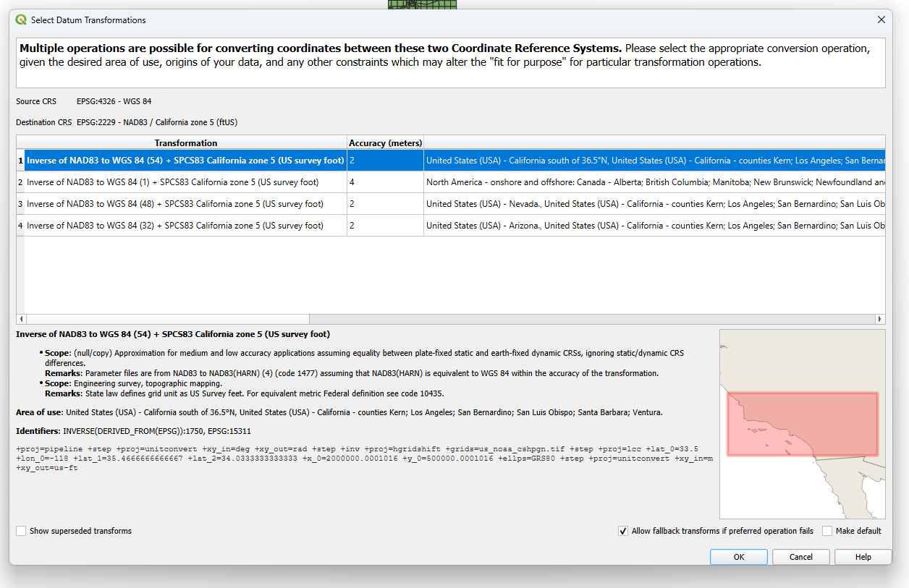
Task: Close the Select Datum Transformations dialog
Action: click(x=881, y=20)
